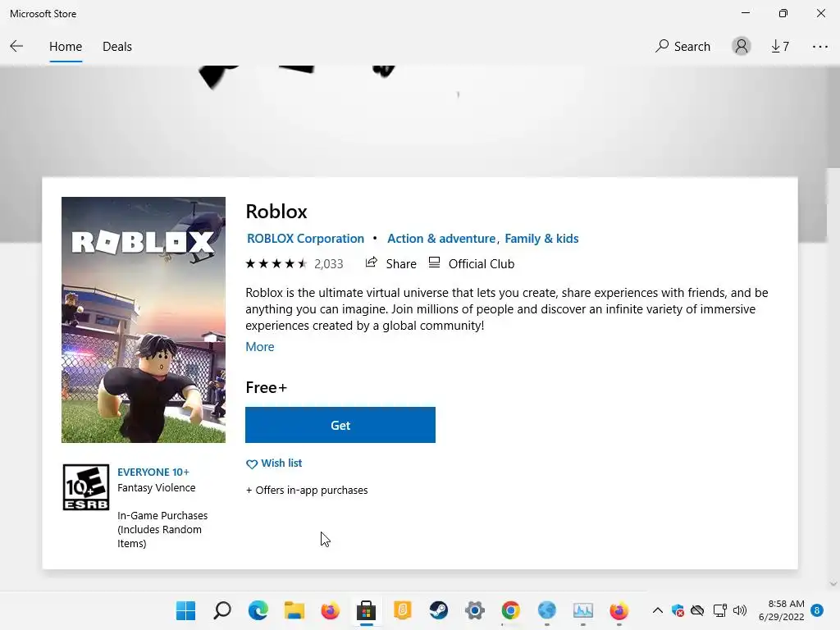Image resolution: width=840 pixels, height=630 pixels.
Task: View the 7 pending downloads
Action: tap(780, 47)
